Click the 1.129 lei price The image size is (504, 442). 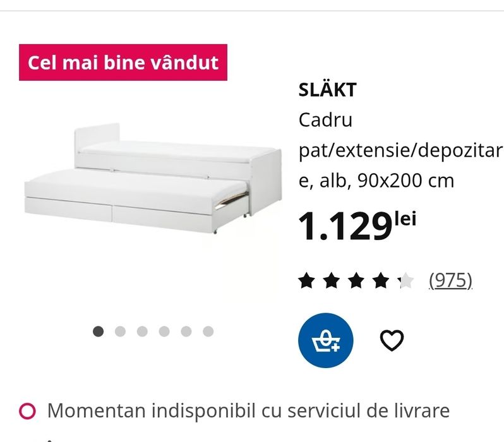tap(357, 225)
